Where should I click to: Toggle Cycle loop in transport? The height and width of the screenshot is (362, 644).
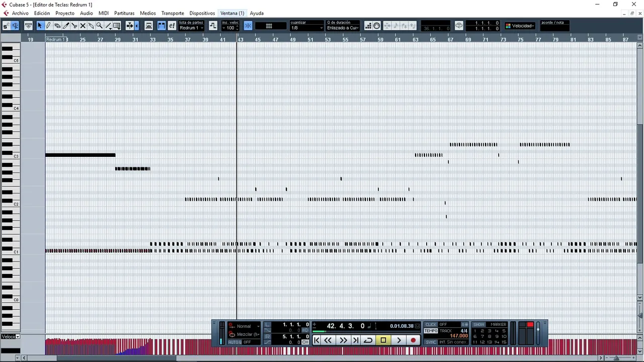click(x=368, y=340)
